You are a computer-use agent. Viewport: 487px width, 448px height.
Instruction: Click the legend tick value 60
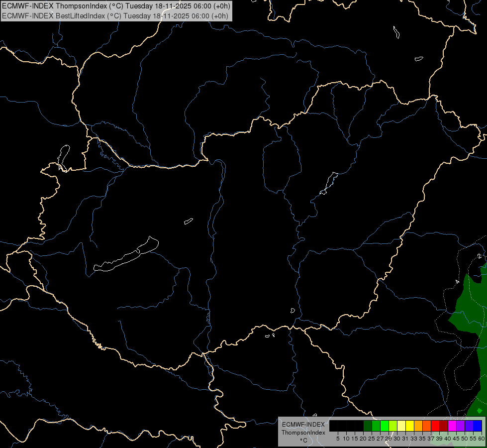[x=482, y=439]
